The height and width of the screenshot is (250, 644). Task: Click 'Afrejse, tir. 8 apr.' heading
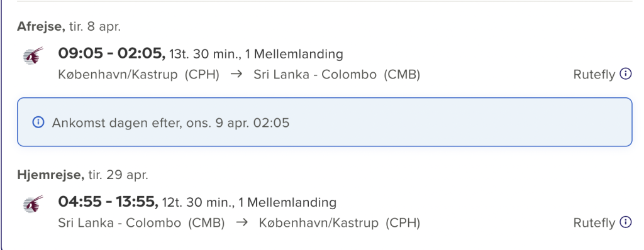coord(69,26)
